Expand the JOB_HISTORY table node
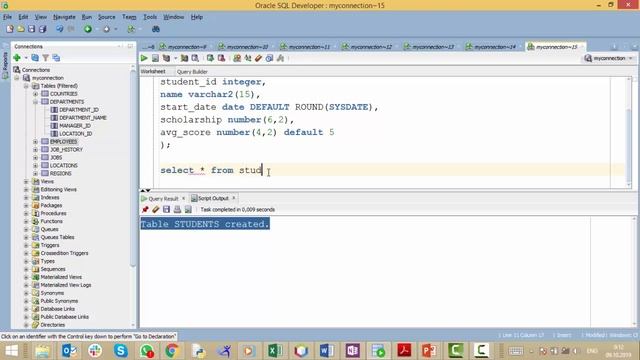 coord(36,150)
